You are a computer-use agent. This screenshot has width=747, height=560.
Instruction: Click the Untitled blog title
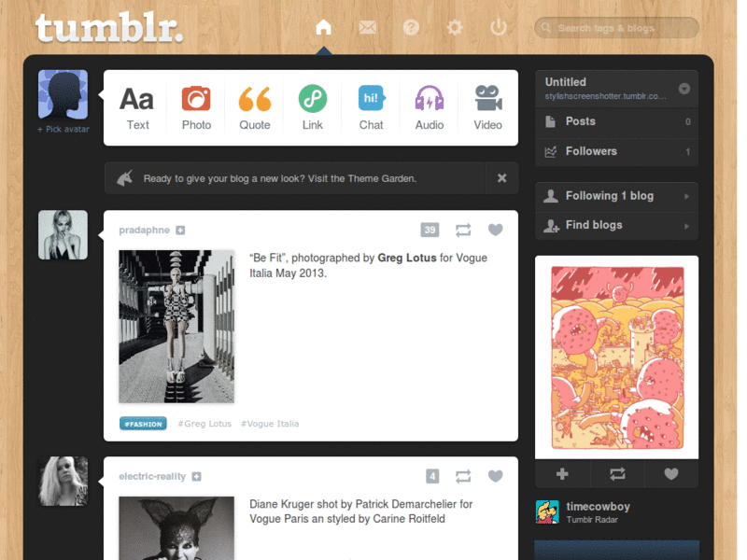566,82
